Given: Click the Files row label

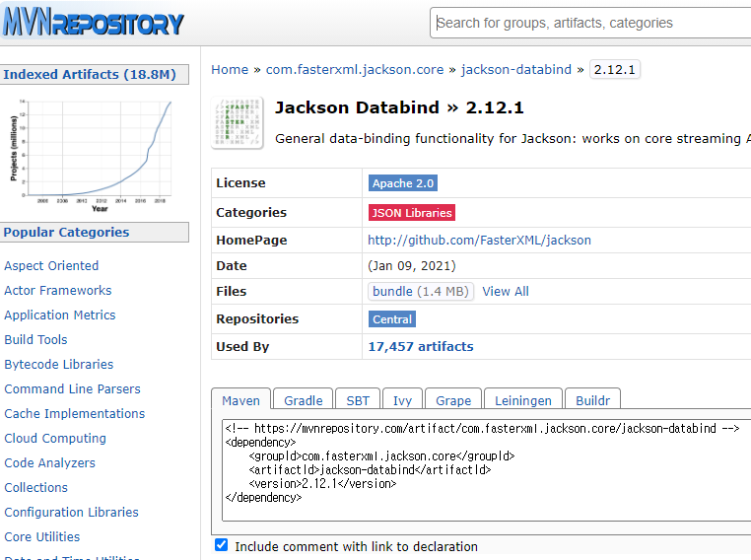Looking at the screenshot, I should (x=231, y=291).
